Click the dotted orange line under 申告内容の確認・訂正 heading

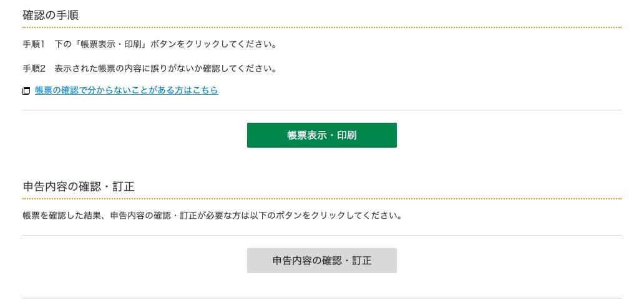click(321, 198)
